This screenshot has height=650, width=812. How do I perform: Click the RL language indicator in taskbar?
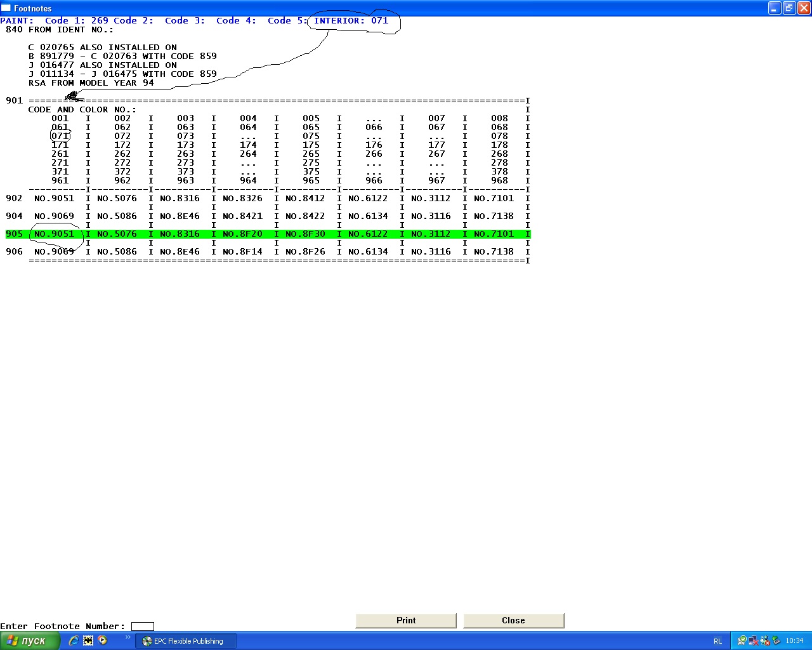pyautogui.click(x=717, y=641)
